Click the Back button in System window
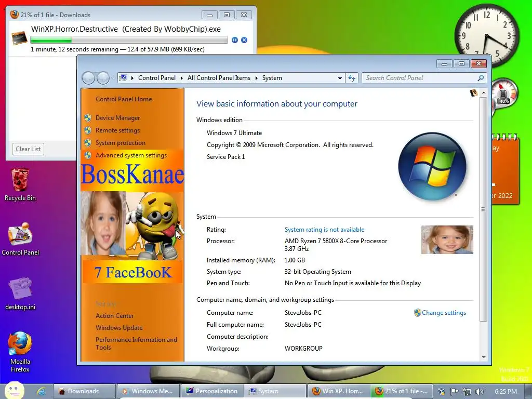The image size is (532, 399). point(88,78)
